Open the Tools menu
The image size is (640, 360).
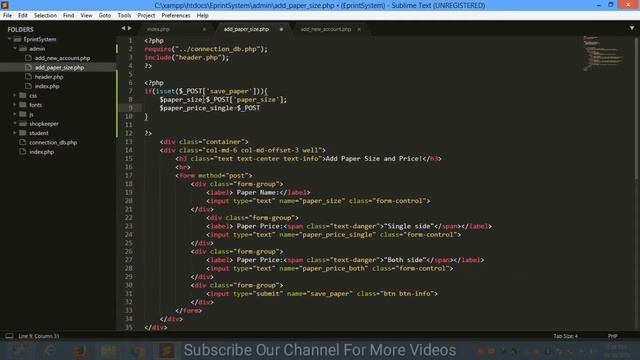[124, 16]
